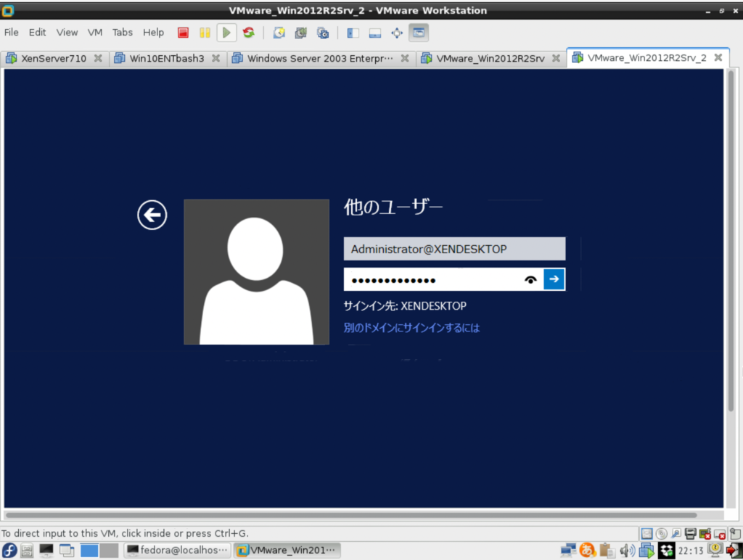Open the Fedora start menu icon
Viewport: 743px width, 560px height.
(x=9, y=550)
